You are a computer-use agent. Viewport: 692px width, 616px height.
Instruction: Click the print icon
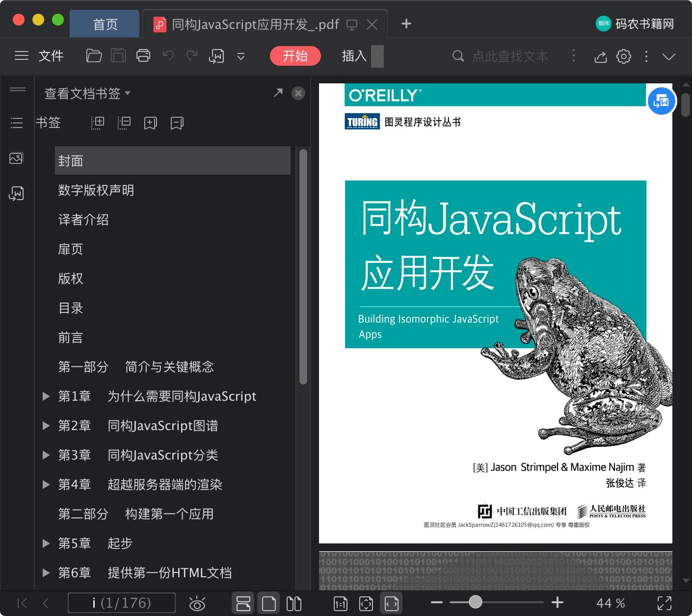pos(143,56)
